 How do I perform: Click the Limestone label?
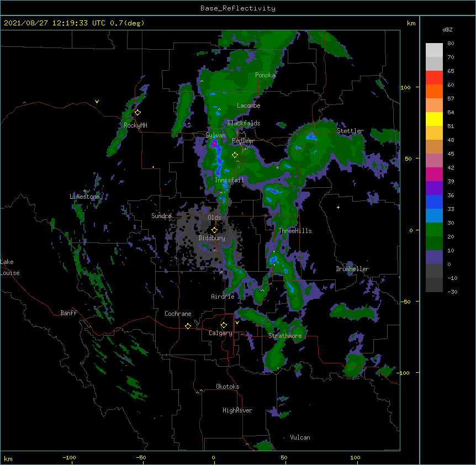click(x=84, y=197)
